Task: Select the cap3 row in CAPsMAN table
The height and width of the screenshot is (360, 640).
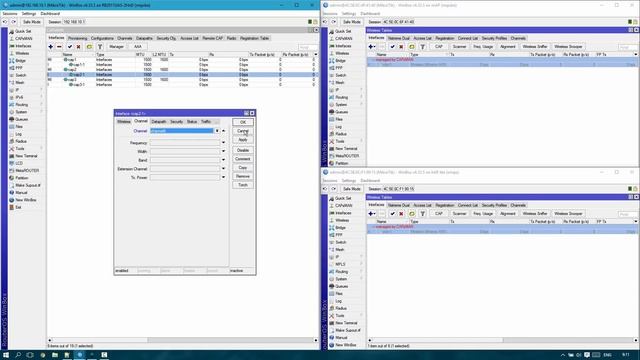Action: (x=182, y=80)
